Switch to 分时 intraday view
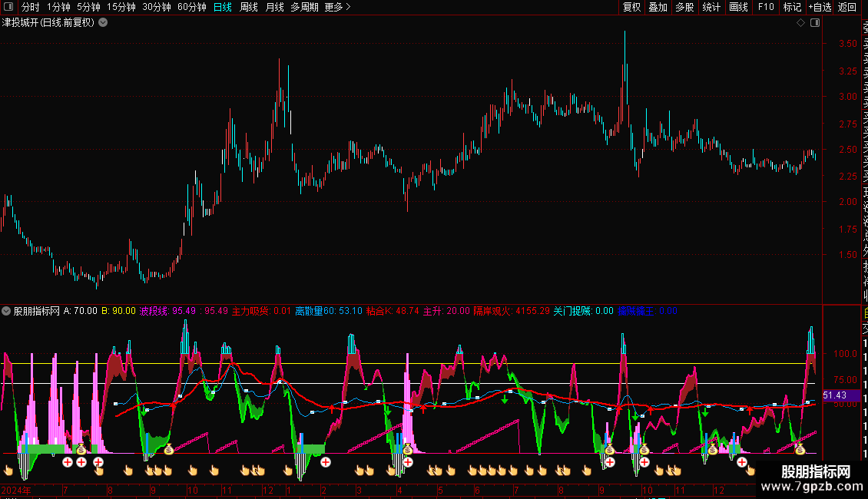868x499 pixels. coord(31,7)
